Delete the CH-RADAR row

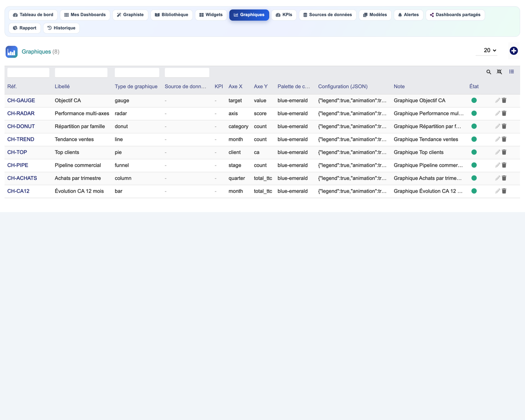tap(504, 113)
